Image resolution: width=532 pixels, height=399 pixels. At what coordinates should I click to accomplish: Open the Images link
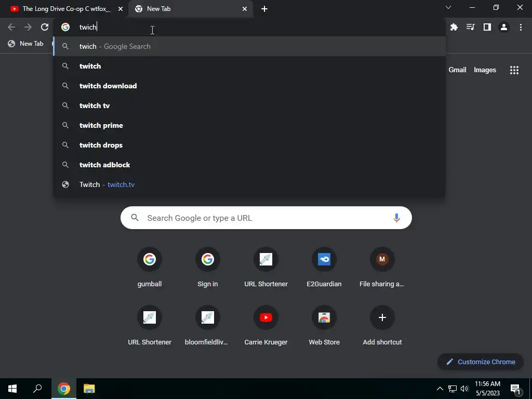pos(485,70)
